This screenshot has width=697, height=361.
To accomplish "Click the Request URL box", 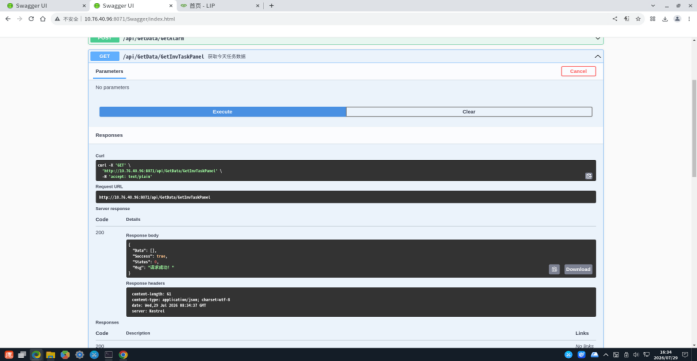I will click(x=346, y=197).
